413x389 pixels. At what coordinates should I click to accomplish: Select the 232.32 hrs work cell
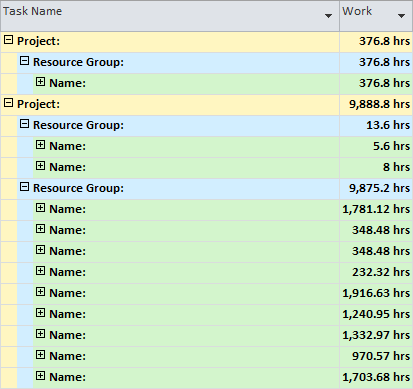tap(376, 273)
